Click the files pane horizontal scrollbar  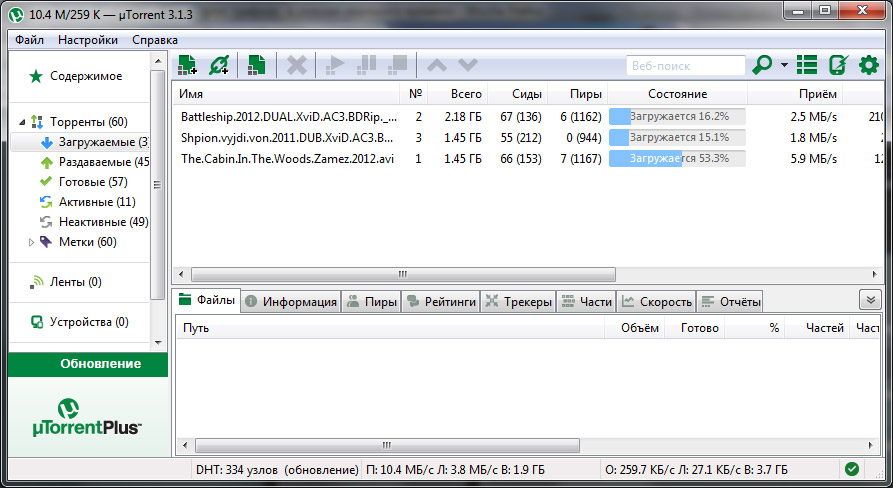click(387, 445)
